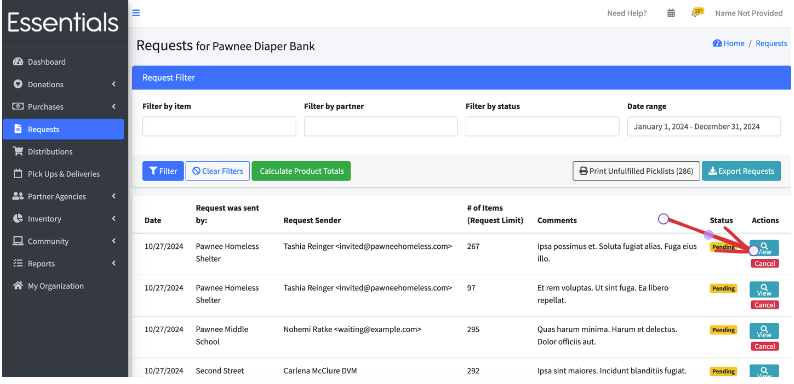Click the Purchases money icon in the sidebar
This screenshot has width=794, height=384.
(x=18, y=106)
